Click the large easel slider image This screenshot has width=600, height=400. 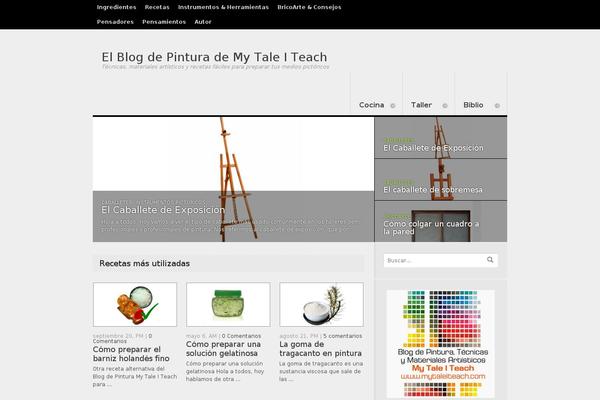(x=233, y=179)
